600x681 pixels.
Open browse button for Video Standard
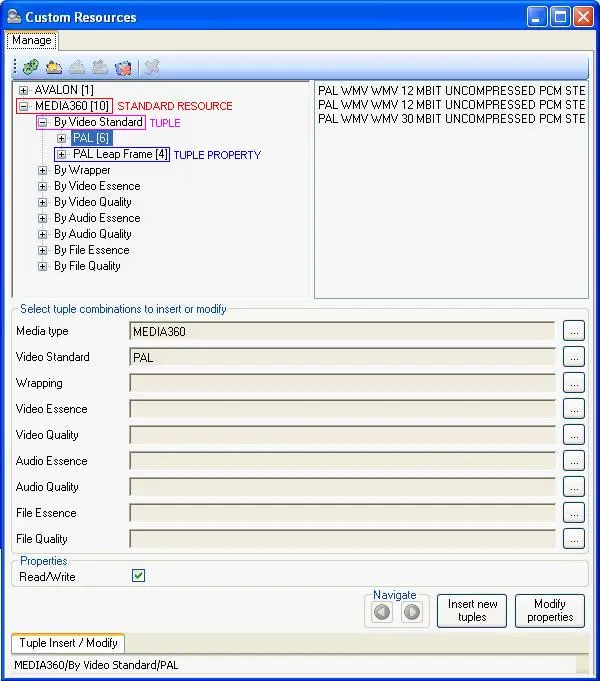(x=573, y=357)
